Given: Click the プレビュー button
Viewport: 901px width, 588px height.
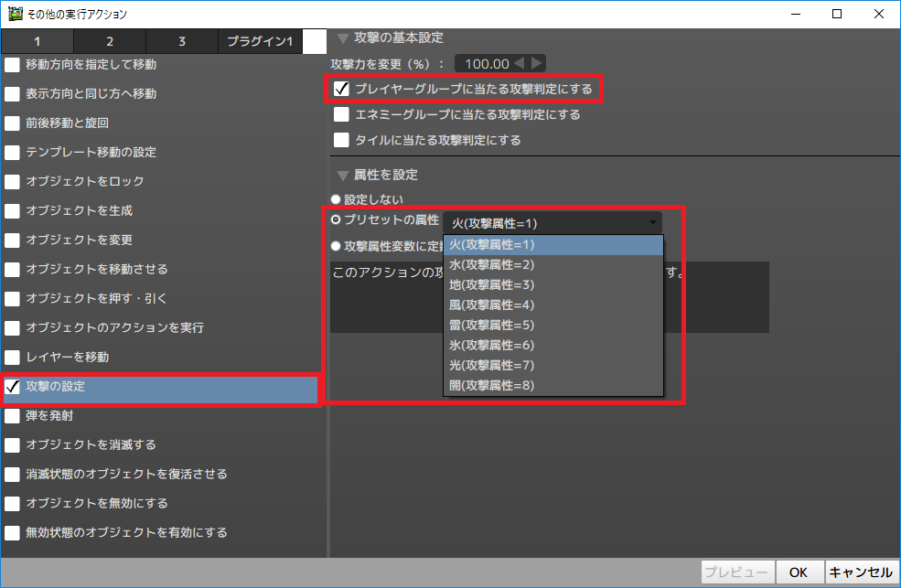Looking at the screenshot, I should [737, 572].
